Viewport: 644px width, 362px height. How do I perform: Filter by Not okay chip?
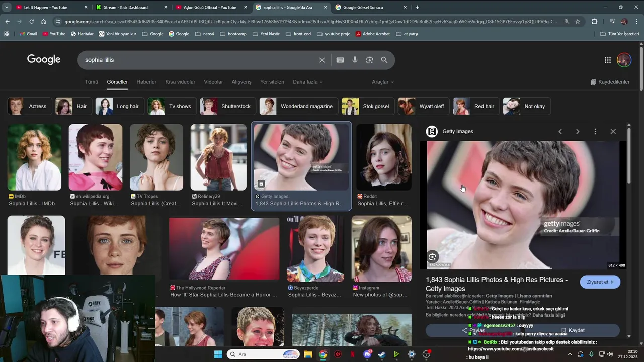coord(526,106)
